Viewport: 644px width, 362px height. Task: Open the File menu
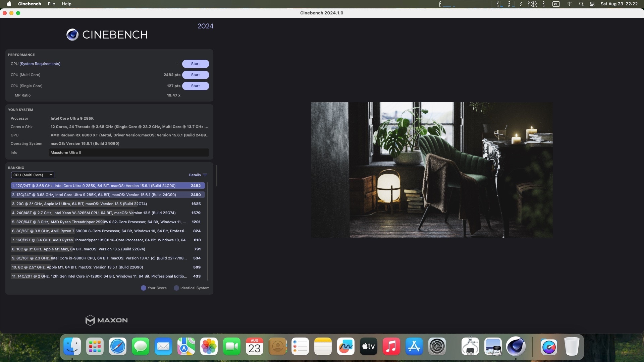(x=51, y=4)
